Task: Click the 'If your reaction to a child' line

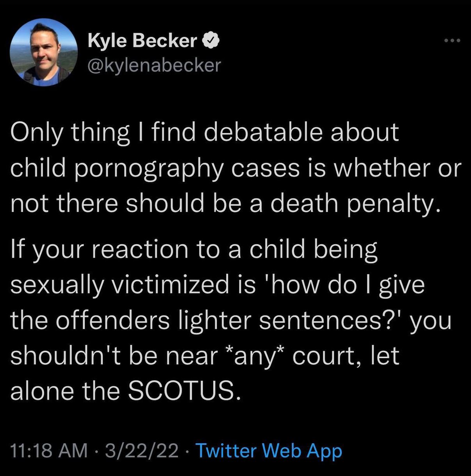Action: 194,250
